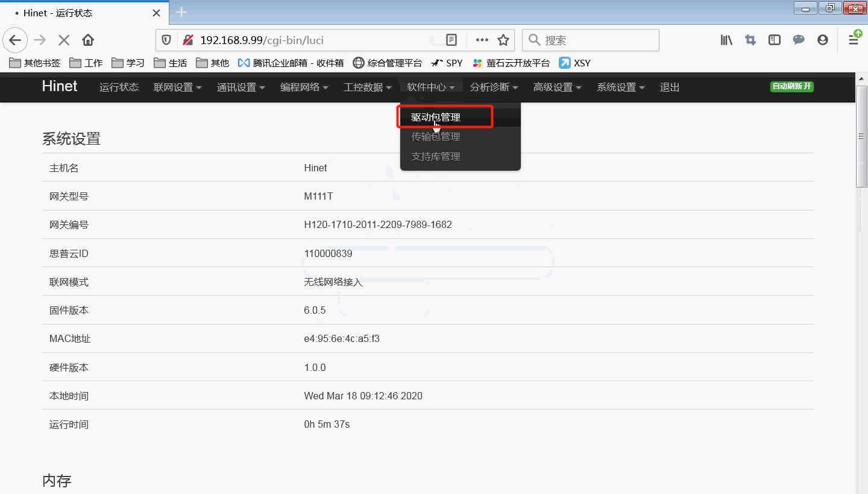Image resolution: width=868 pixels, height=494 pixels.
Task: Toggle the 自动刷新开 auto-refresh switch
Action: pos(791,87)
